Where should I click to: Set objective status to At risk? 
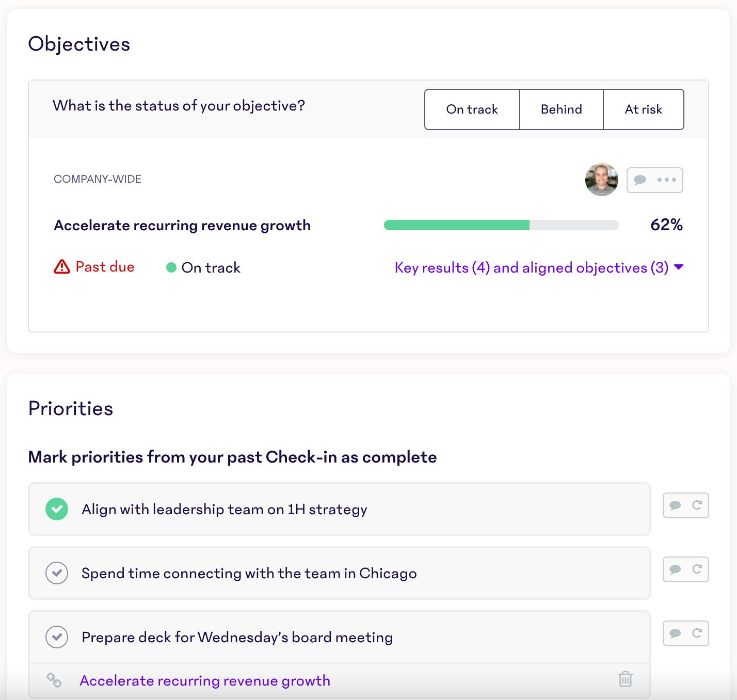point(643,109)
